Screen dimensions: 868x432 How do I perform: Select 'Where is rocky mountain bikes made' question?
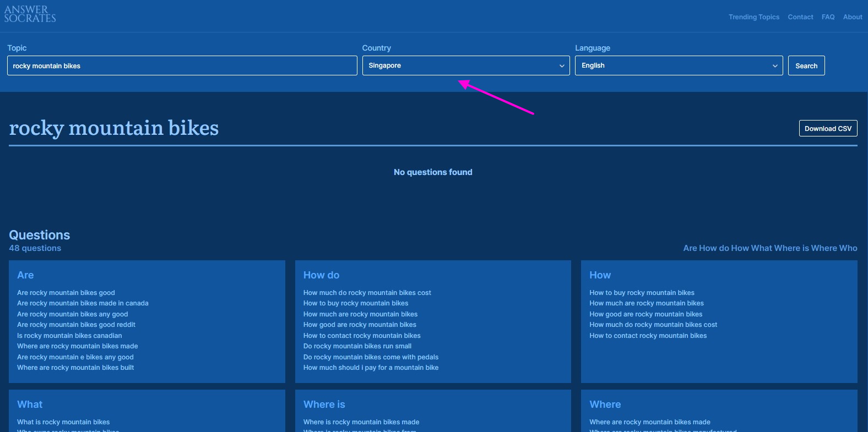tap(361, 422)
